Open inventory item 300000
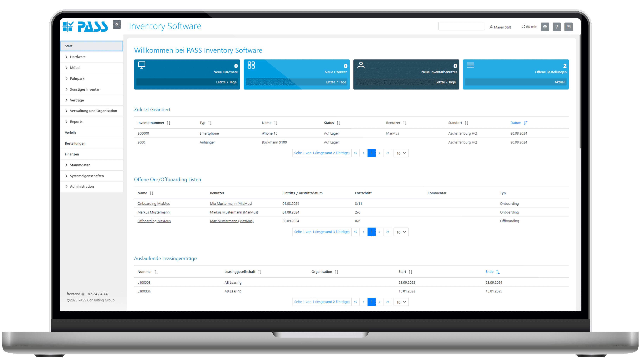643x364 pixels. [x=143, y=134]
